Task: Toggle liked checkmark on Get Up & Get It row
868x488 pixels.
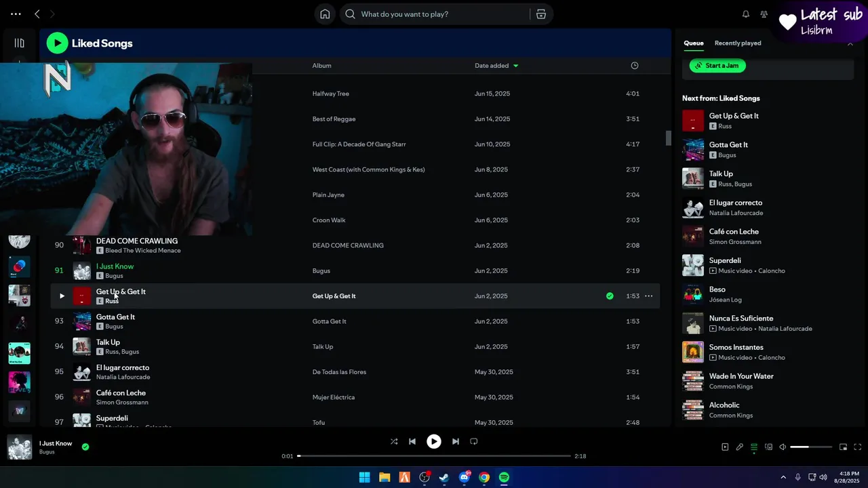Action: (x=610, y=296)
